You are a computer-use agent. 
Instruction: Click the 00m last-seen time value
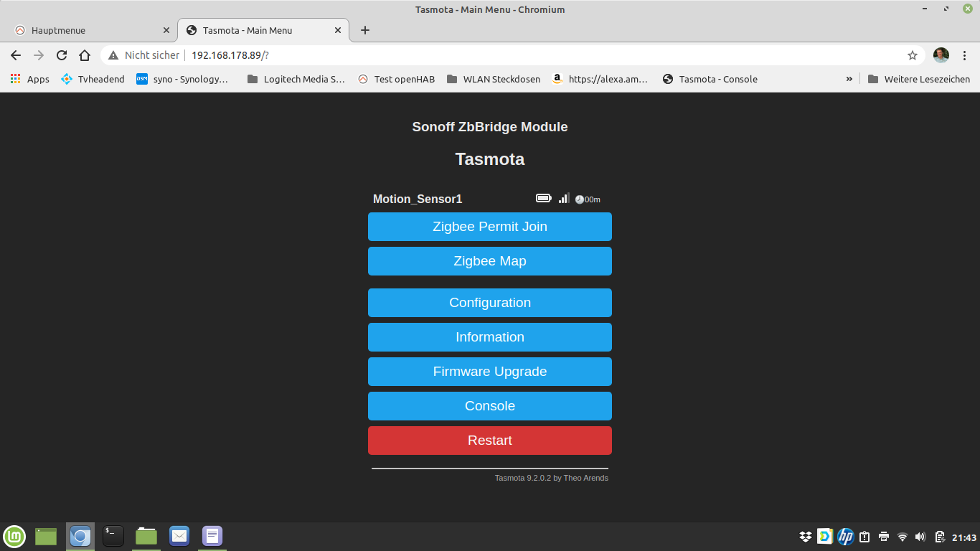tap(593, 199)
